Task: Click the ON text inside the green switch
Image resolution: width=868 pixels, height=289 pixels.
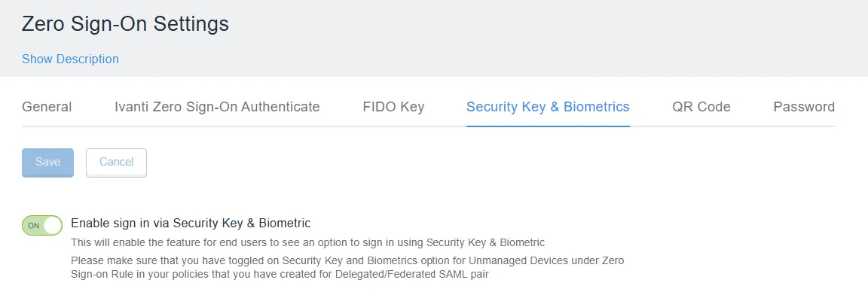Action: 34,226
